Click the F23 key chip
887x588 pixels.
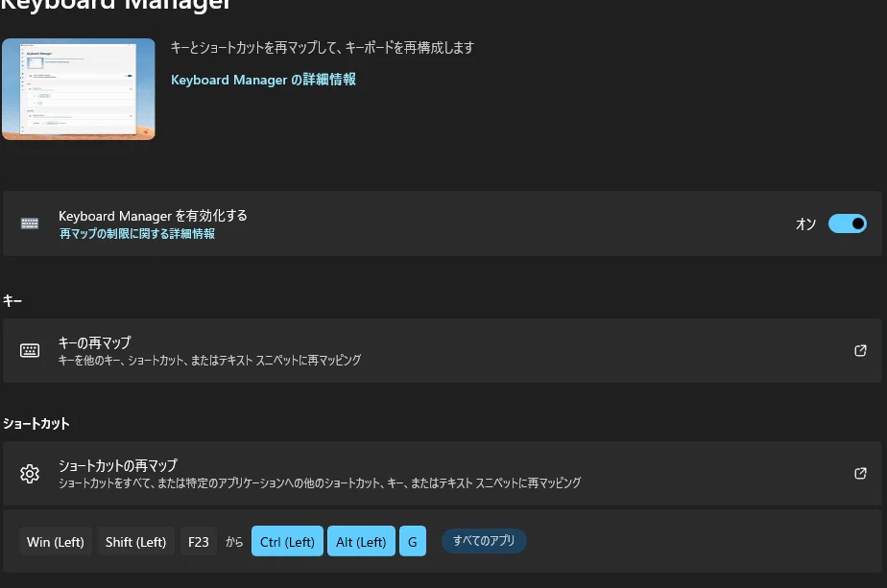(x=199, y=542)
